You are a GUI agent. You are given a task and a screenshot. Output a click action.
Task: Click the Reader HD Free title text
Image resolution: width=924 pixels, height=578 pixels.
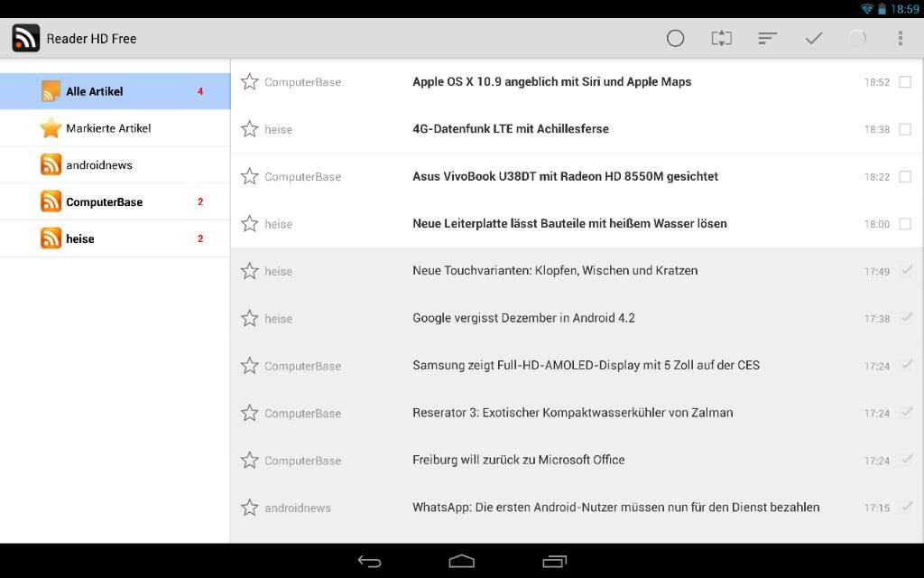point(91,38)
